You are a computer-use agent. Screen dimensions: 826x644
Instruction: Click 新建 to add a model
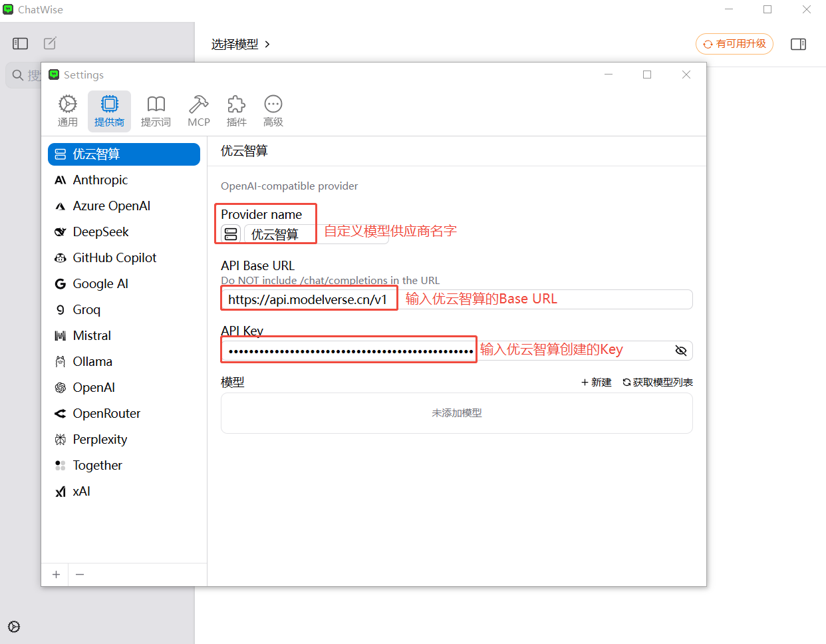click(597, 383)
